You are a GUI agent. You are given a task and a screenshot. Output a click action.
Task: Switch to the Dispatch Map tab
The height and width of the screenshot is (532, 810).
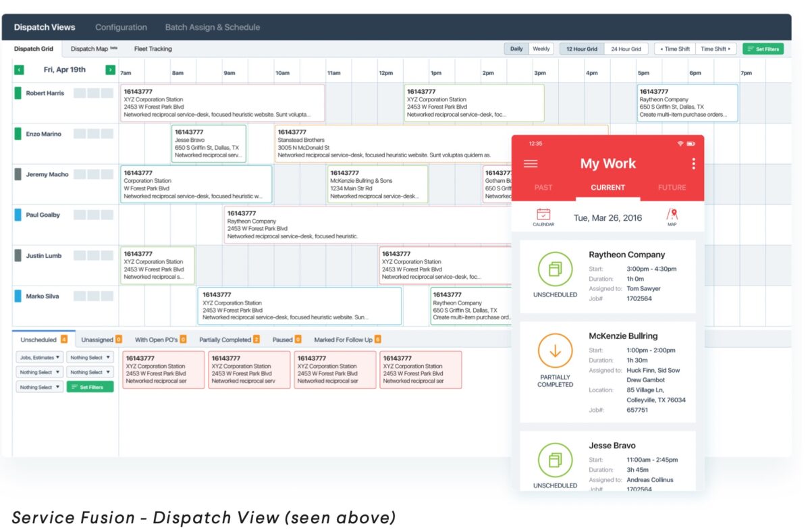(89, 49)
